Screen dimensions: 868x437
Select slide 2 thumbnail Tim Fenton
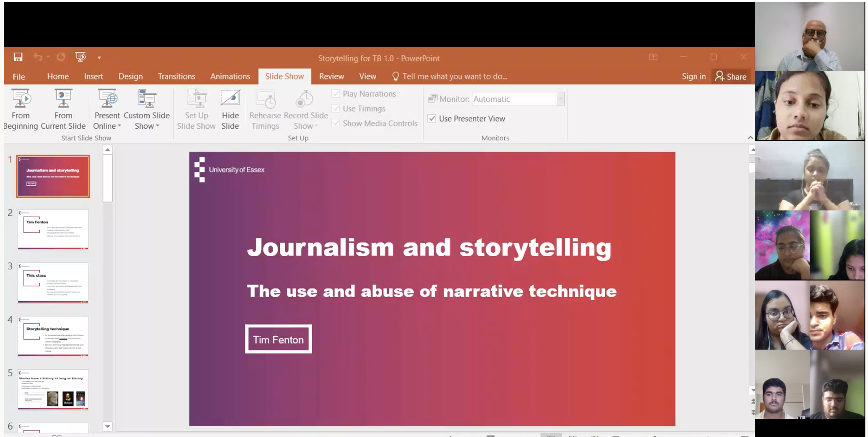coord(53,229)
